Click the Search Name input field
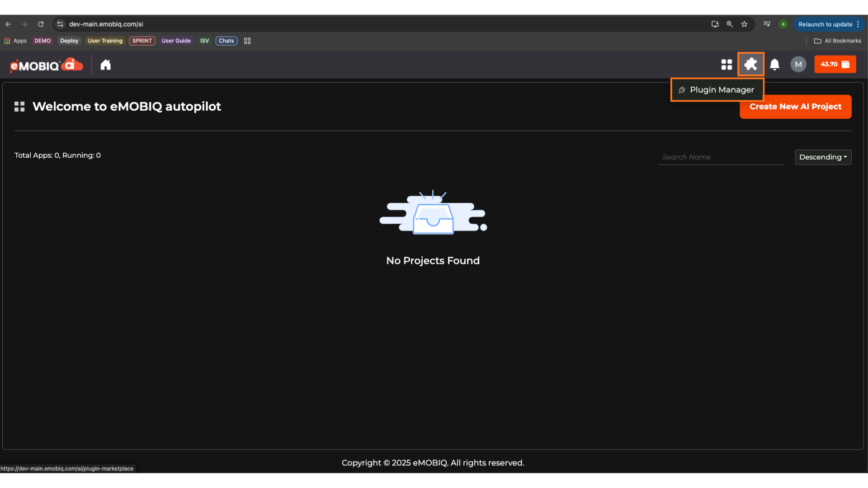Viewport: 868px width, 488px height. [720, 157]
